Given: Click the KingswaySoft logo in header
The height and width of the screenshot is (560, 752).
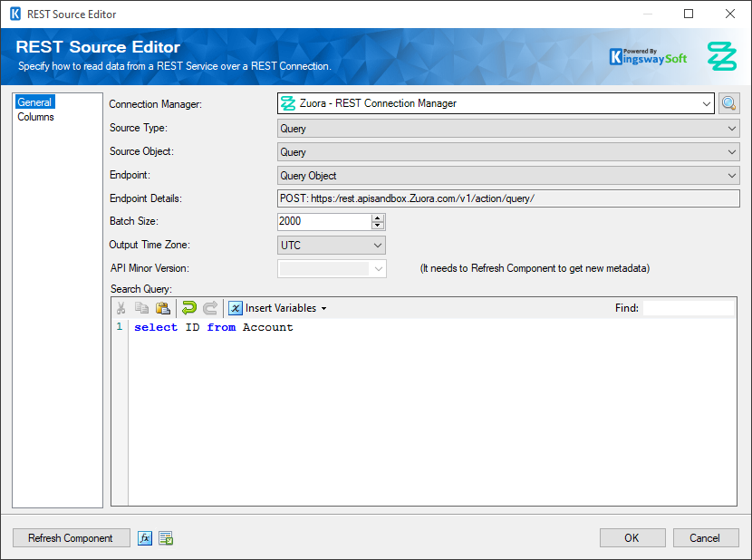Looking at the screenshot, I should coord(648,57).
